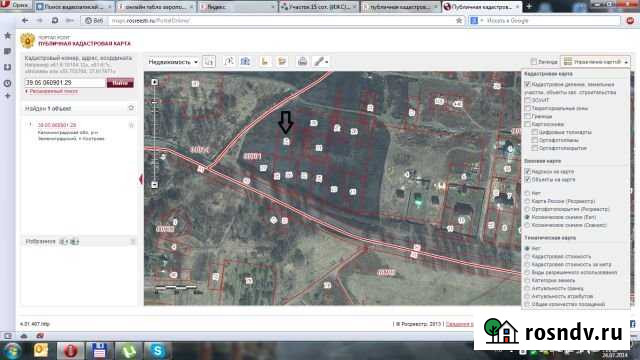Image resolution: width=640 pixels, height=360 pixels.
Task: Click the browser reload button
Action: coord(55,20)
